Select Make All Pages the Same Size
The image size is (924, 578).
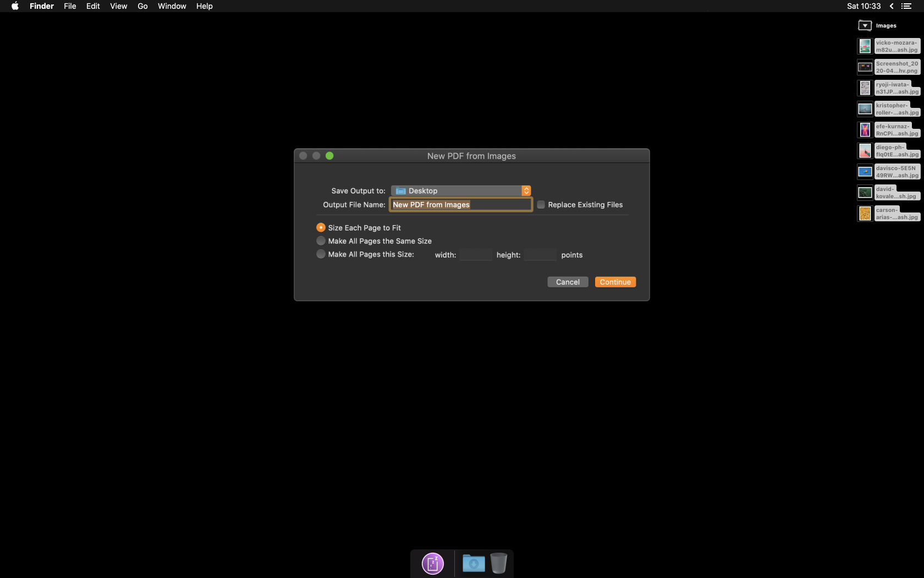321,241
